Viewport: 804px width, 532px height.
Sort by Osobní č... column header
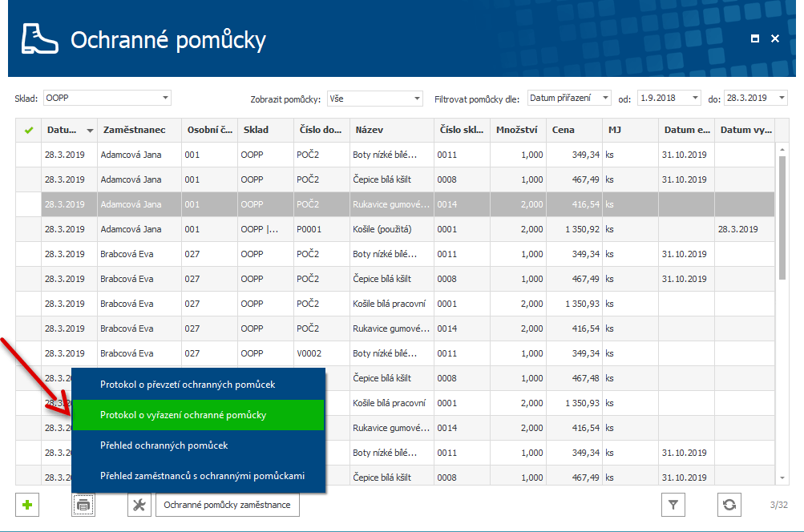210,130
